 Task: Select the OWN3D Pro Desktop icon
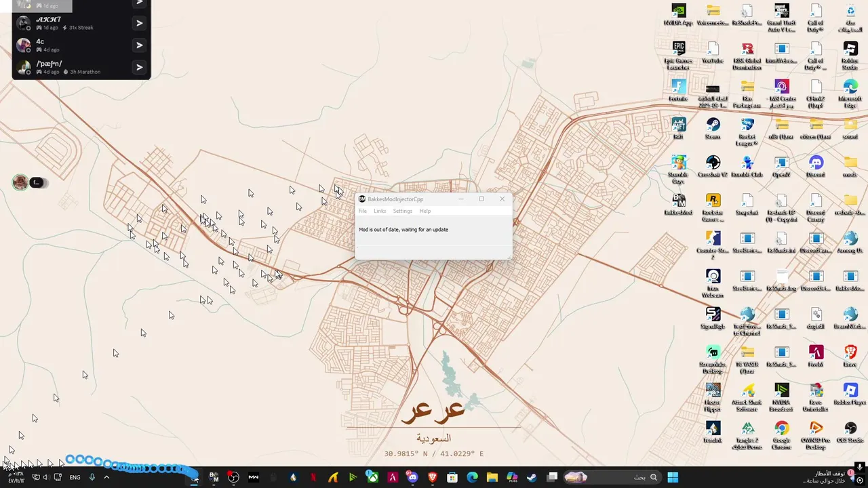tap(816, 436)
